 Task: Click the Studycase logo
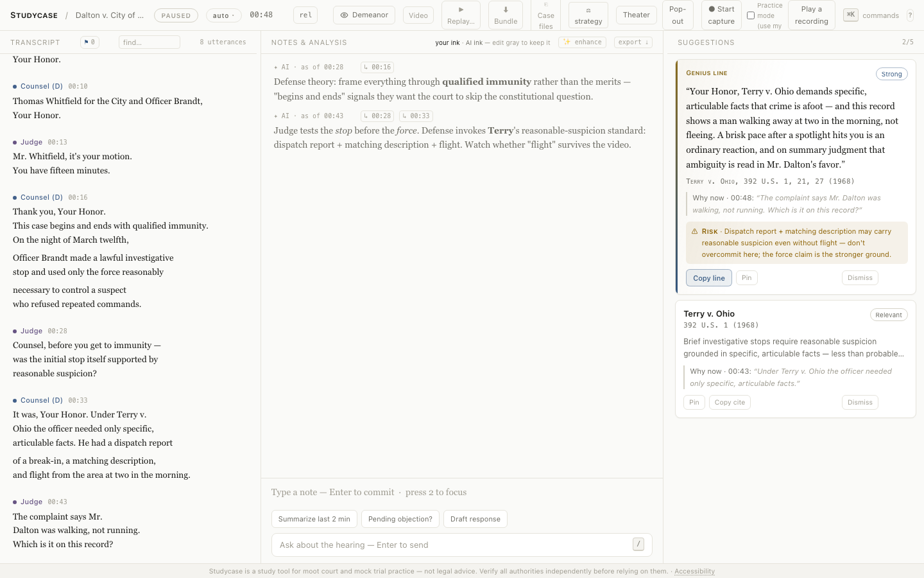coord(34,15)
